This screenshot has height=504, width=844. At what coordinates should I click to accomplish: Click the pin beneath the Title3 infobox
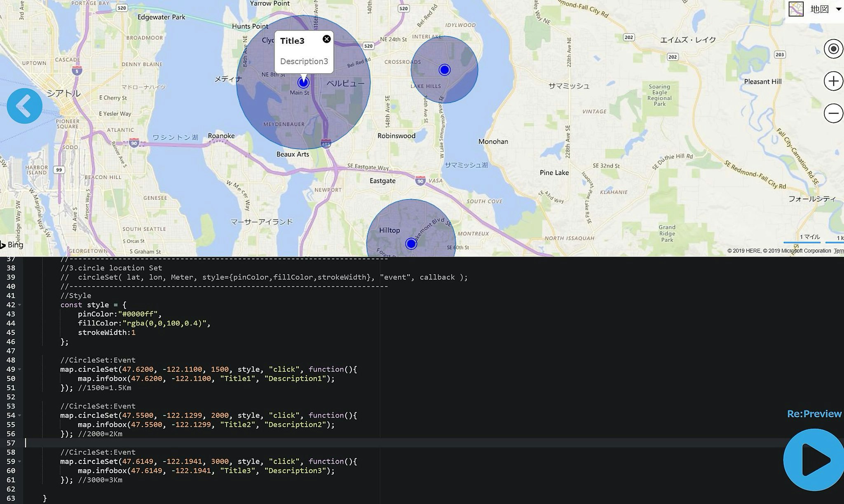(303, 82)
